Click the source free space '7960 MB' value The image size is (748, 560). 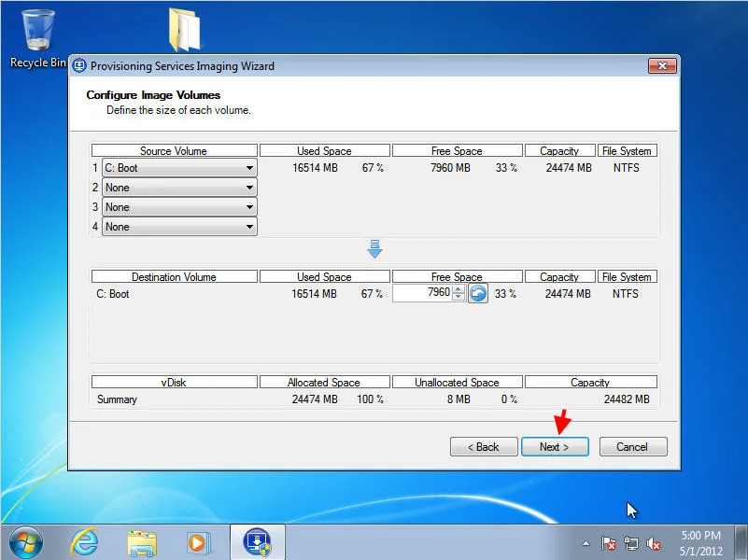coord(450,168)
